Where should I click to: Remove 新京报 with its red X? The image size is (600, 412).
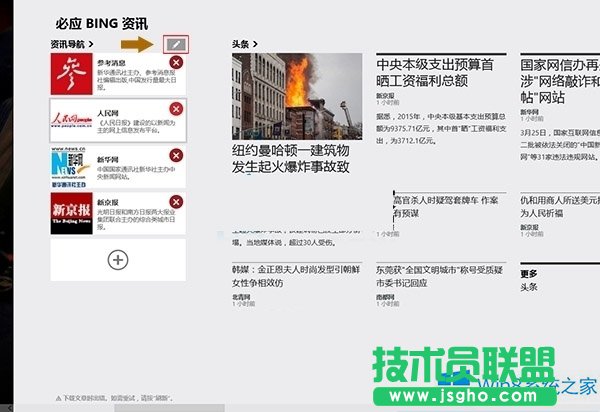[x=176, y=202]
